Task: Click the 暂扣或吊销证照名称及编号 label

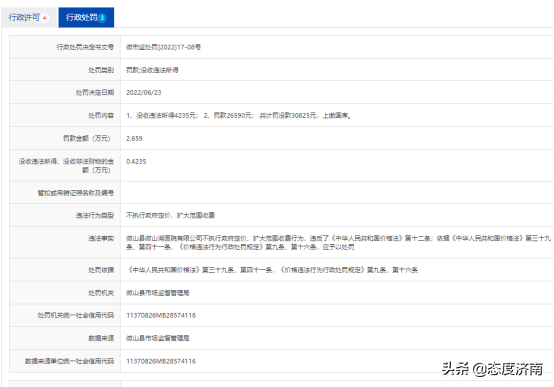Action: (76, 193)
